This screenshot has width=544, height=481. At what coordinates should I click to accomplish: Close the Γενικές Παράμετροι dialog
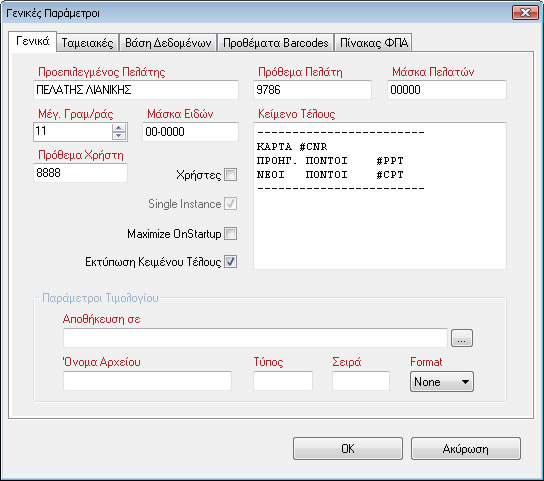pyautogui.click(x=525, y=12)
